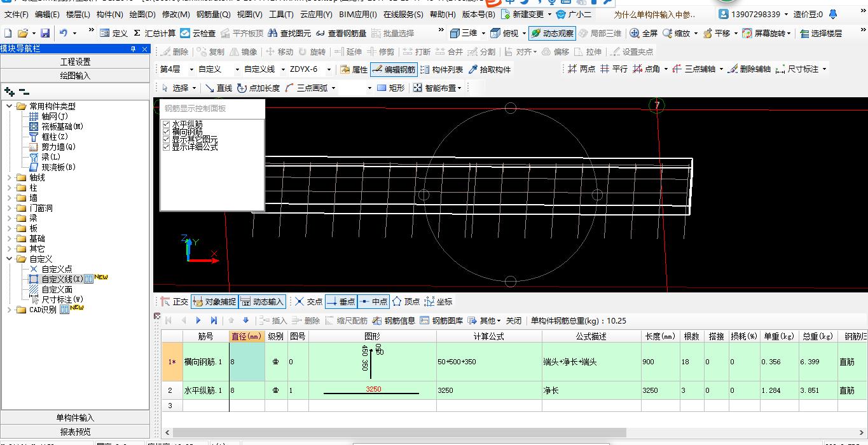Click the 顶点 vertex snap tool
Image resolution: width=868 pixels, height=445 pixels.
[406, 302]
